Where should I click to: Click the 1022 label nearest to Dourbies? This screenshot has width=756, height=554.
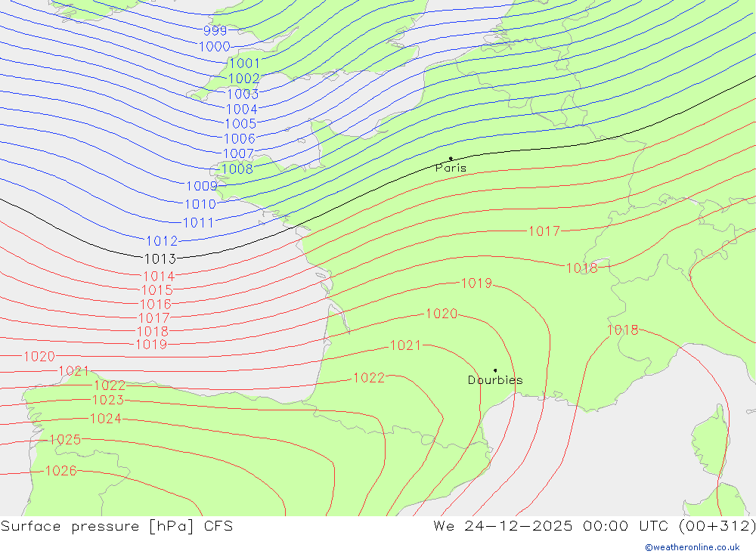[369, 378]
